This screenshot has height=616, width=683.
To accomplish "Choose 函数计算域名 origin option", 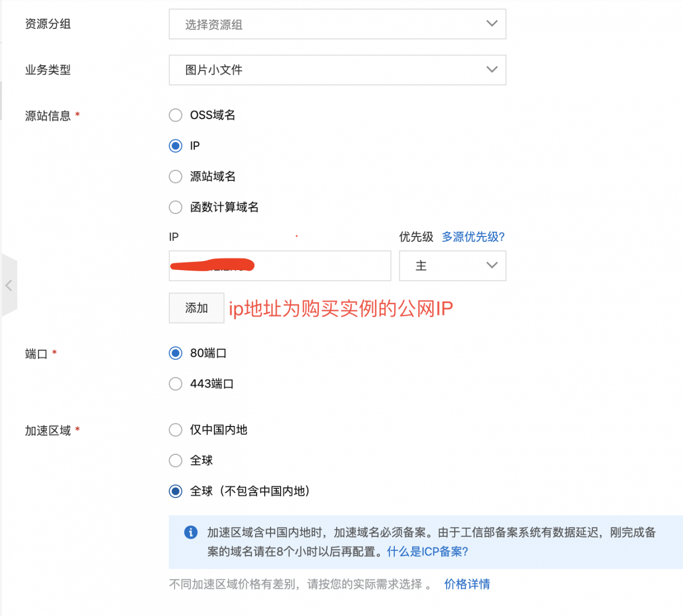I will coord(176,207).
